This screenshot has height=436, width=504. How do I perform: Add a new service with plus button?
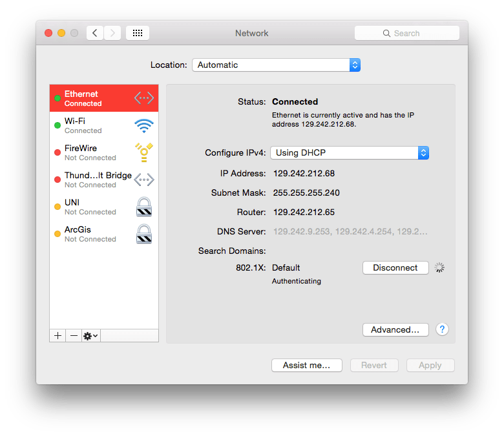click(58, 336)
